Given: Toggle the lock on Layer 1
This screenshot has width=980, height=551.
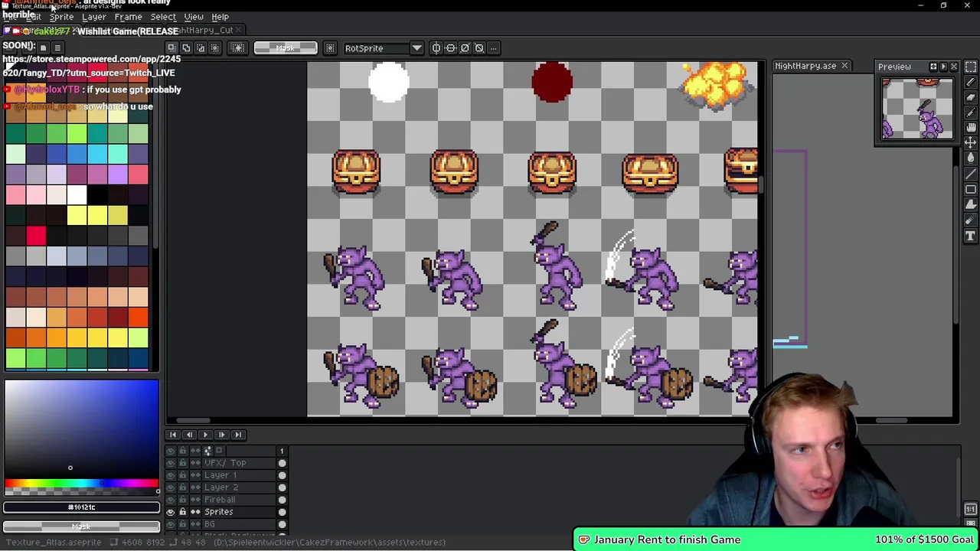Looking at the screenshot, I should click(182, 475).
